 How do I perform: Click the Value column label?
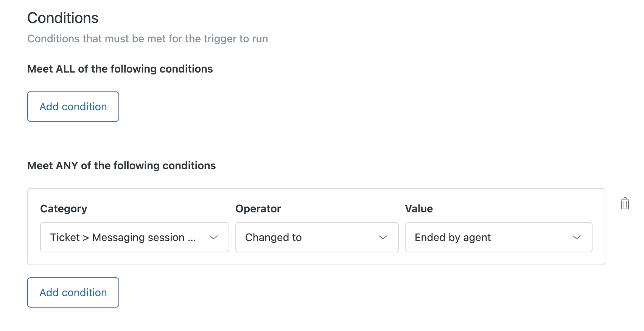click(x=418, y=209)
